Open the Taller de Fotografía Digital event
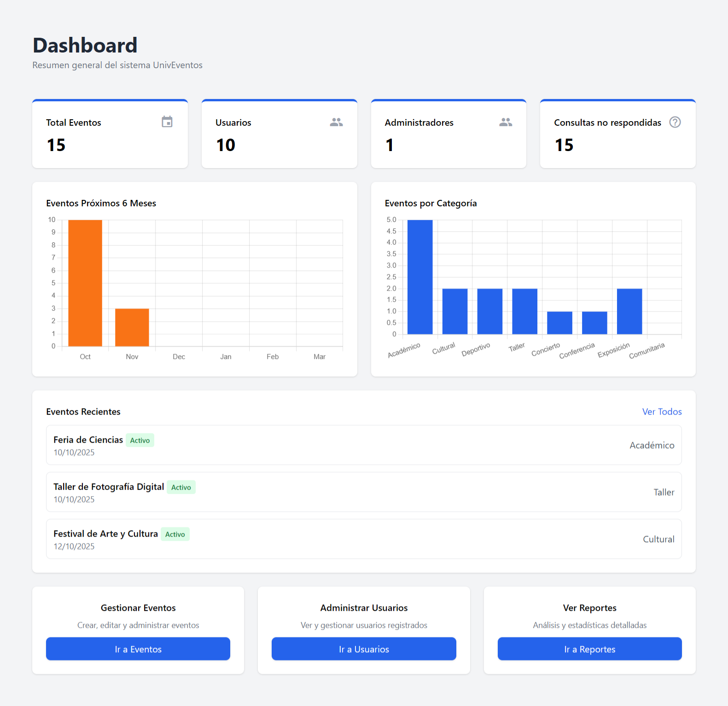728x706 pixels. pos(364,492)
